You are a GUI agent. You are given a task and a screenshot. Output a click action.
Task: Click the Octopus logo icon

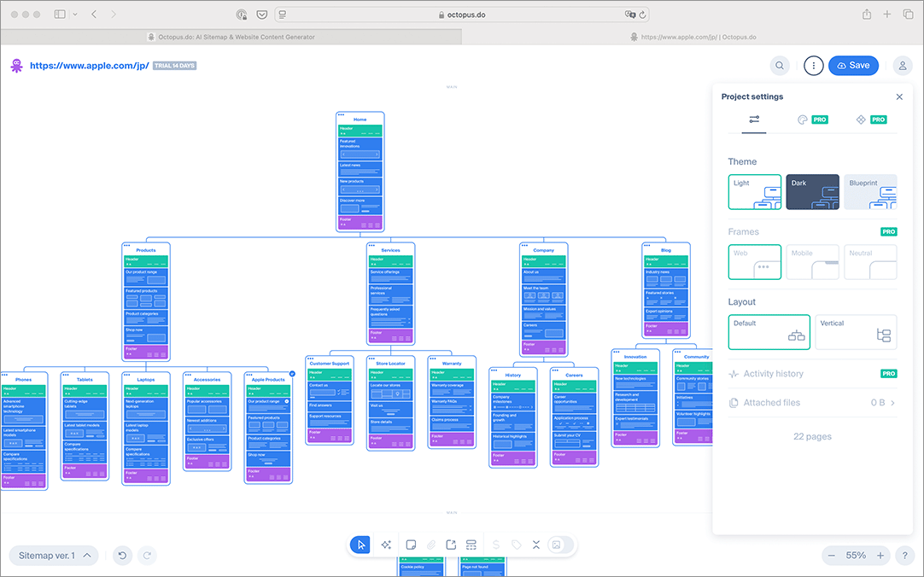click(16, 66)
